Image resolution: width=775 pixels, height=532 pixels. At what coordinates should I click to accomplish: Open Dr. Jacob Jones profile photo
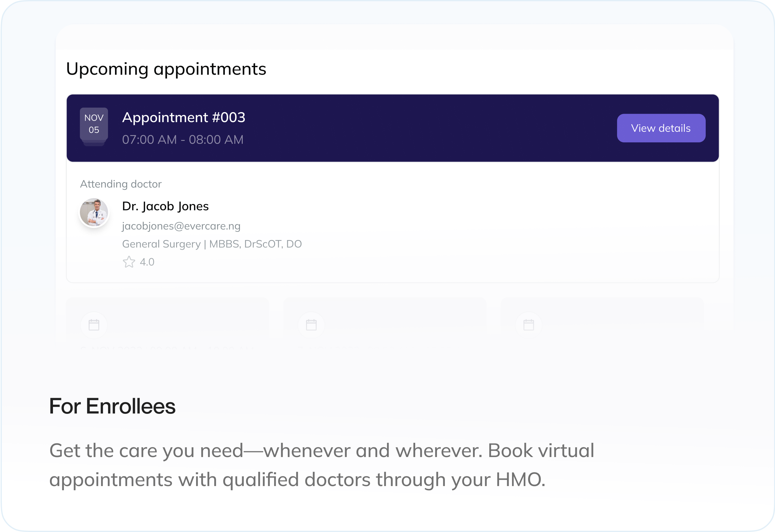coord(94,213)
